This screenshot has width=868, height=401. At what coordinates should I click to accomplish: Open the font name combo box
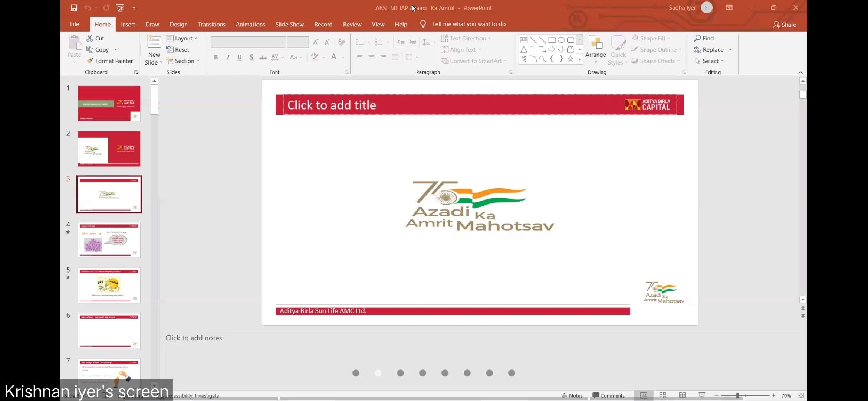[x=248, y=42]
